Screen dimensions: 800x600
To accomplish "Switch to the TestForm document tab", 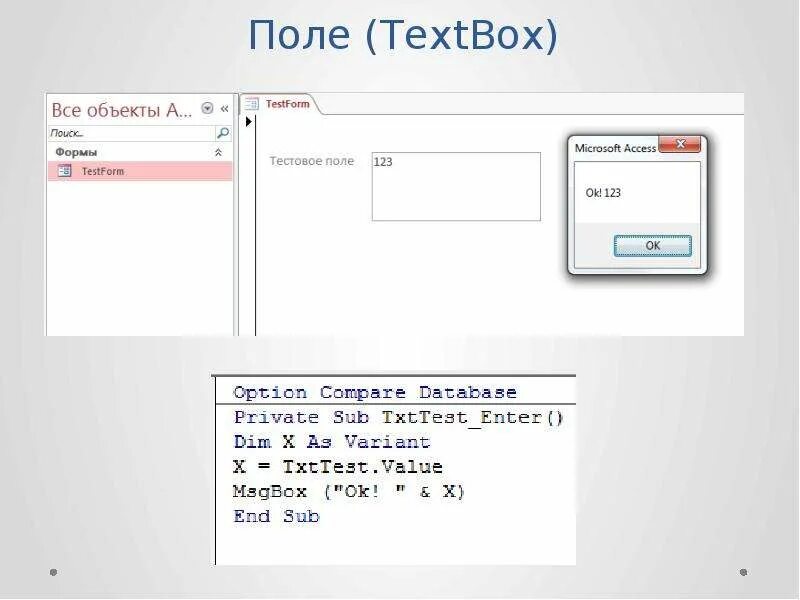I will coord(279,104).
